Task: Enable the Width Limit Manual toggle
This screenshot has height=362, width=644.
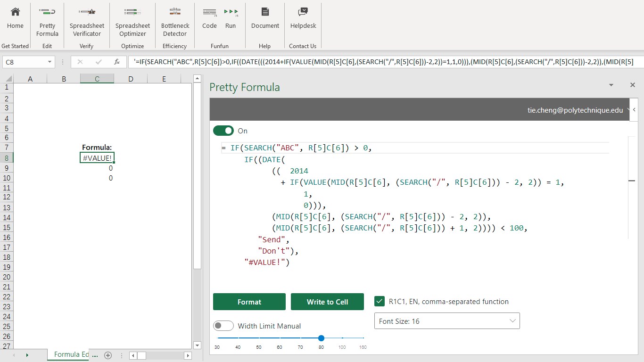Action: (223, 326)
